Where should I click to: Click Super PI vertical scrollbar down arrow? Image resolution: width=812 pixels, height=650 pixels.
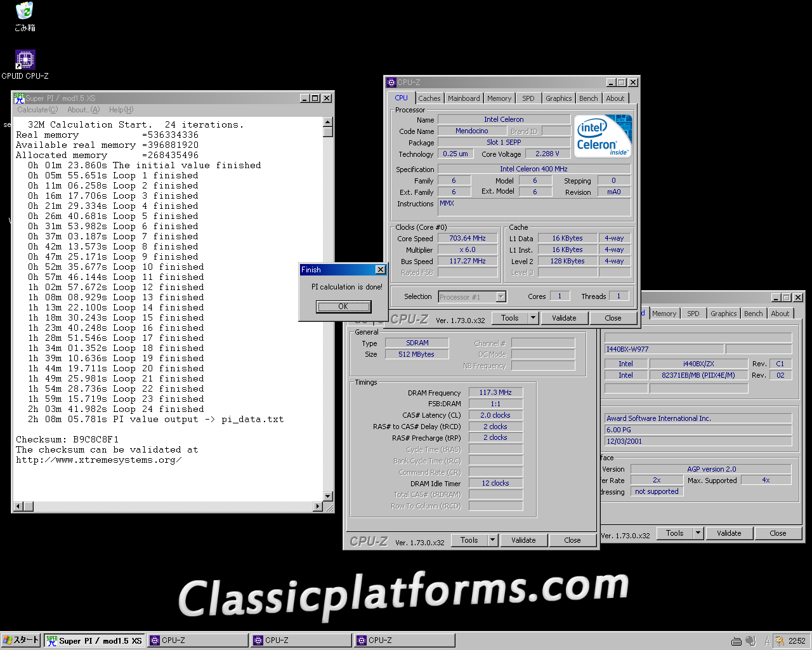328,496
